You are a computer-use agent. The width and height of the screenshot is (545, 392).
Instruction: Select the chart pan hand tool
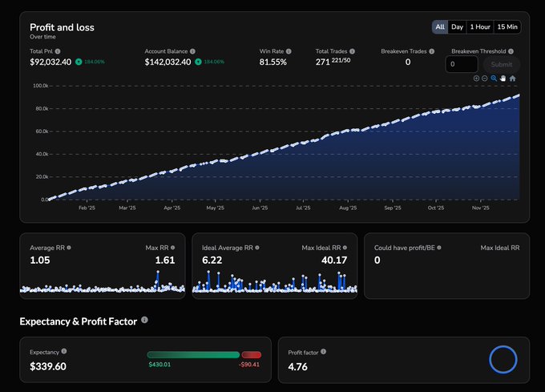click(x=503, y=79)
